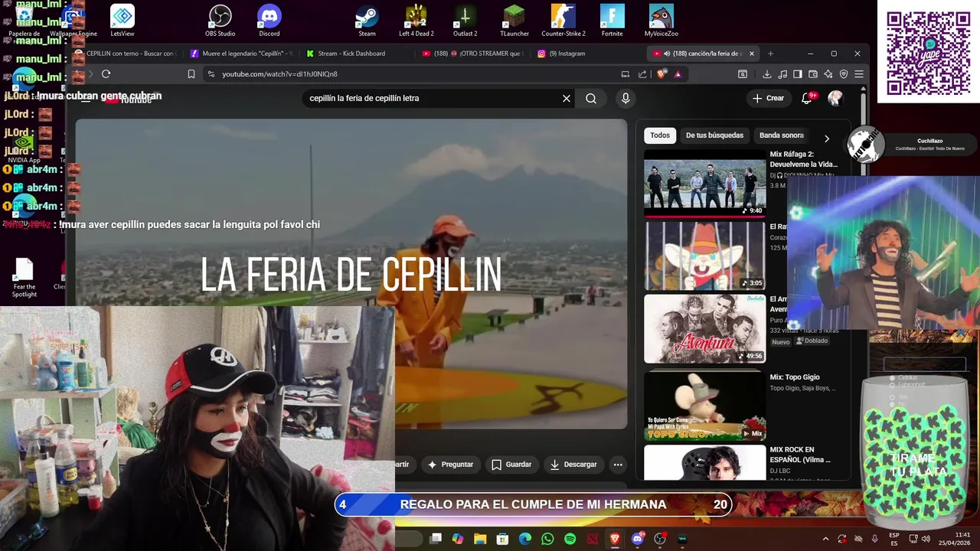Open browser downloads icon
The image size is (980, 551).
[766, 74]
